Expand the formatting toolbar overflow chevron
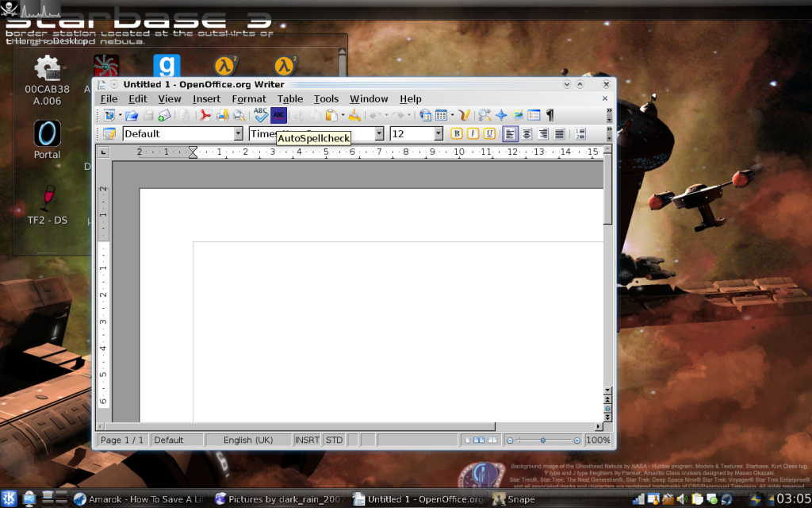812x508 pixels. 609,133
